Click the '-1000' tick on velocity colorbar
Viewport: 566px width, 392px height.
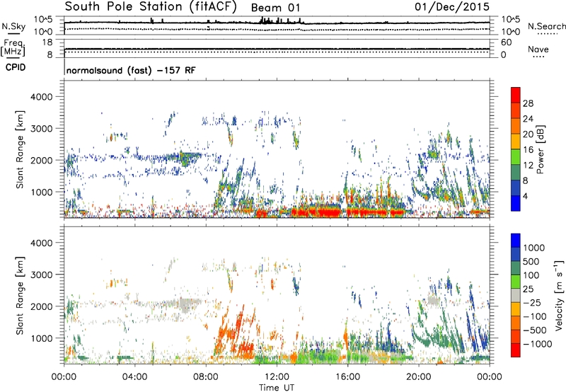[538, 344]
